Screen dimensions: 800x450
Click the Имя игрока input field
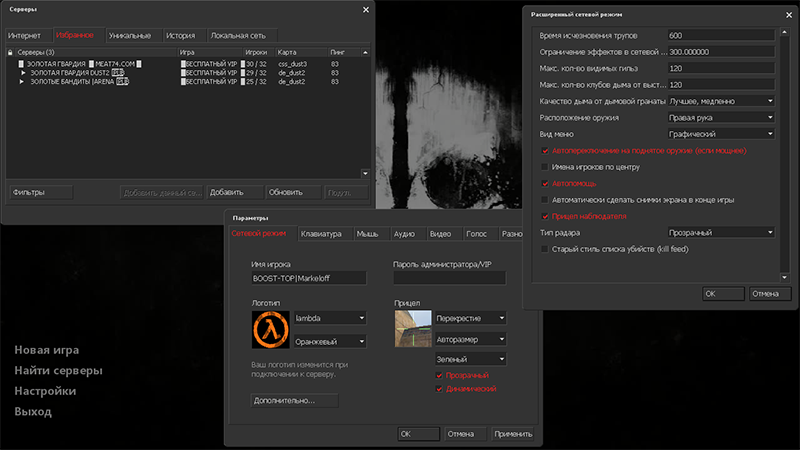(309, 278)
